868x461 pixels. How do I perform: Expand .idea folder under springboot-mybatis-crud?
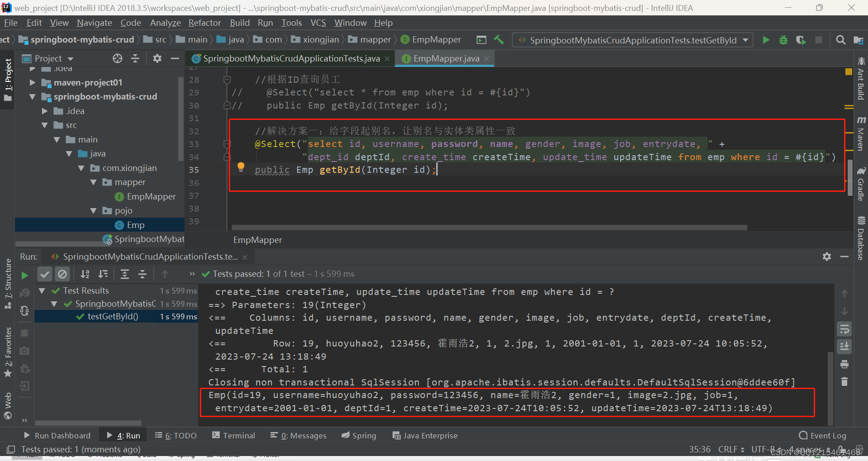[44, 111]
